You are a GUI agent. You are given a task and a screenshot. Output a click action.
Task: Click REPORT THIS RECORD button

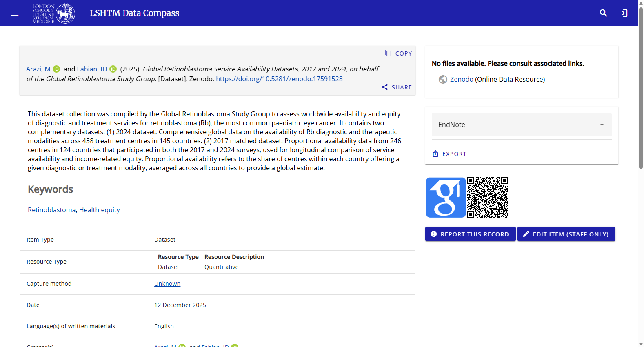point(471,234)
